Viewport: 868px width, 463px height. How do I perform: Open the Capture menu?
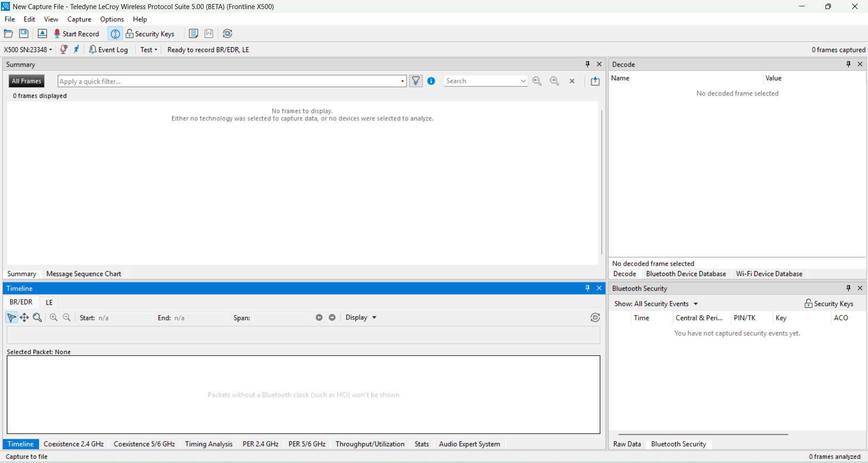coord(79,19)
